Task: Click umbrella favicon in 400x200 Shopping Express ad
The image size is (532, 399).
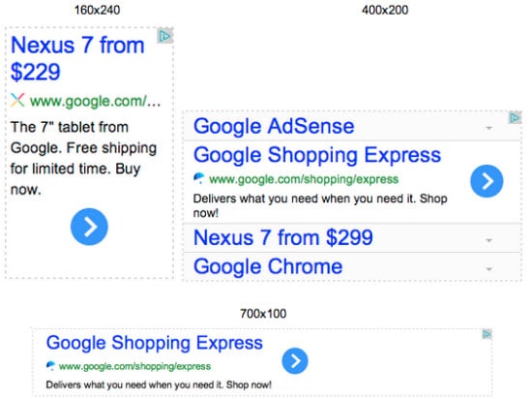Action: coord(199,177)
